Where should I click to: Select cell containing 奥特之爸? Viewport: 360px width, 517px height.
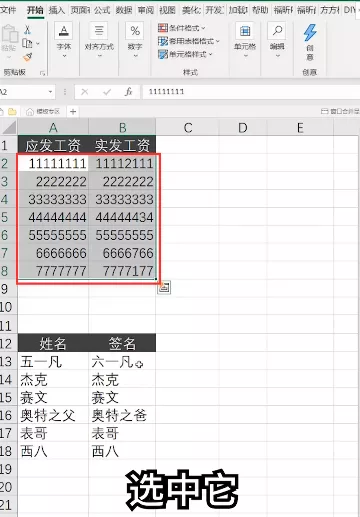tap(122, 415)
